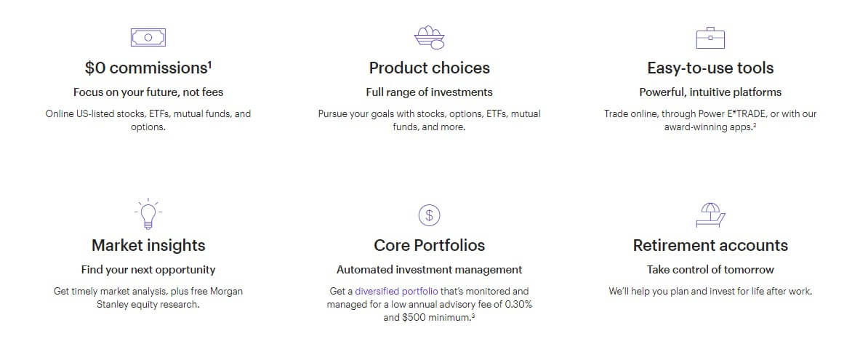Click the lightbulb icon above Market insights

(148, 212)
